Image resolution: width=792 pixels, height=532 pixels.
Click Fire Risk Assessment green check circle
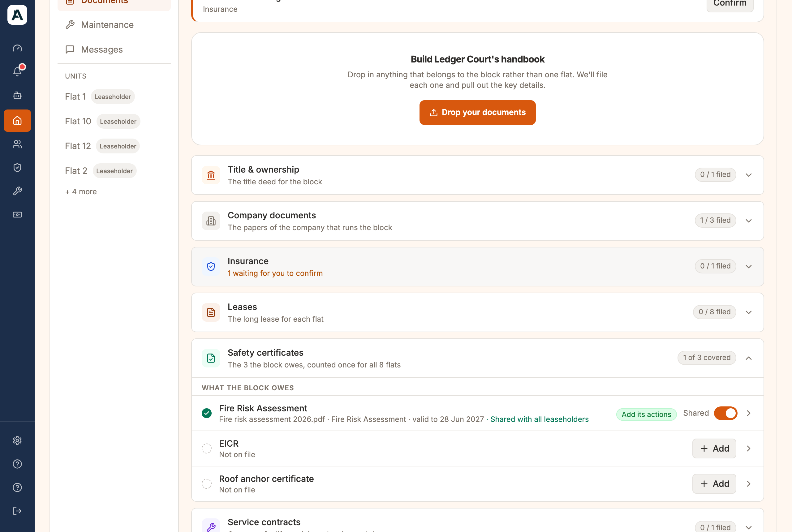click(x=207, y=413)
